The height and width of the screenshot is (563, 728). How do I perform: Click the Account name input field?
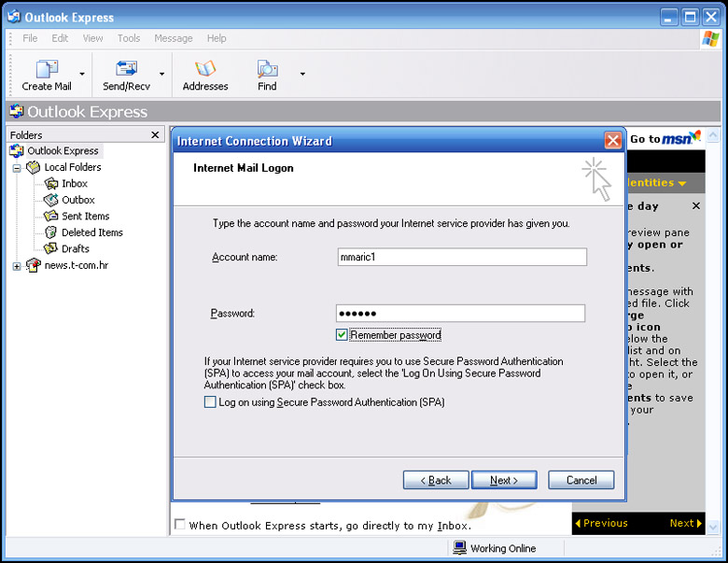[462, 257]
